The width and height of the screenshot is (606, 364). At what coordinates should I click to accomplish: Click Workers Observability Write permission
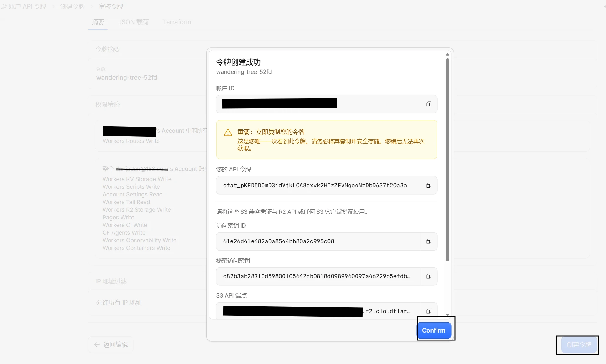[139, 240]
